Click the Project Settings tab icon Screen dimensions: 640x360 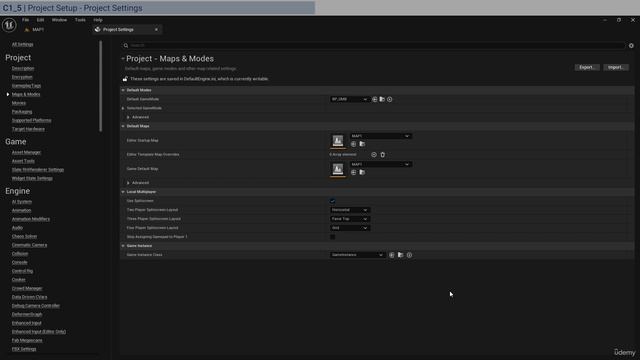coord(98,29)
